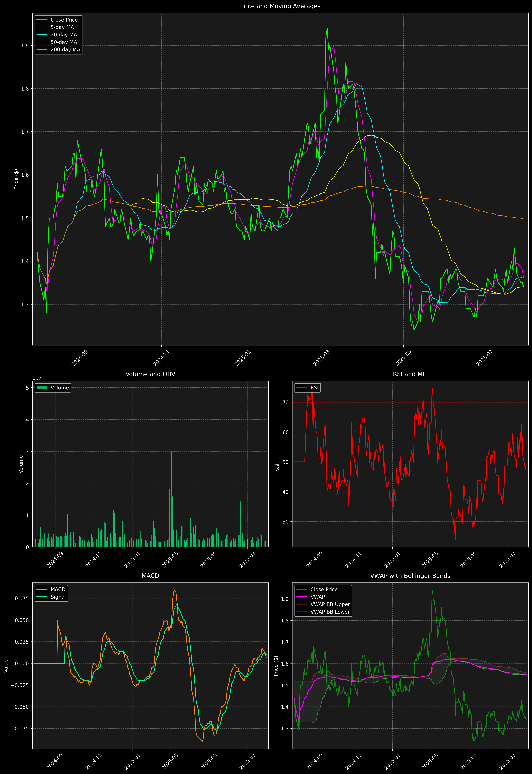Screen dimensions: 532x774
Task: Click the 3 tick on the volume y-axis
Action: point(27,452)
